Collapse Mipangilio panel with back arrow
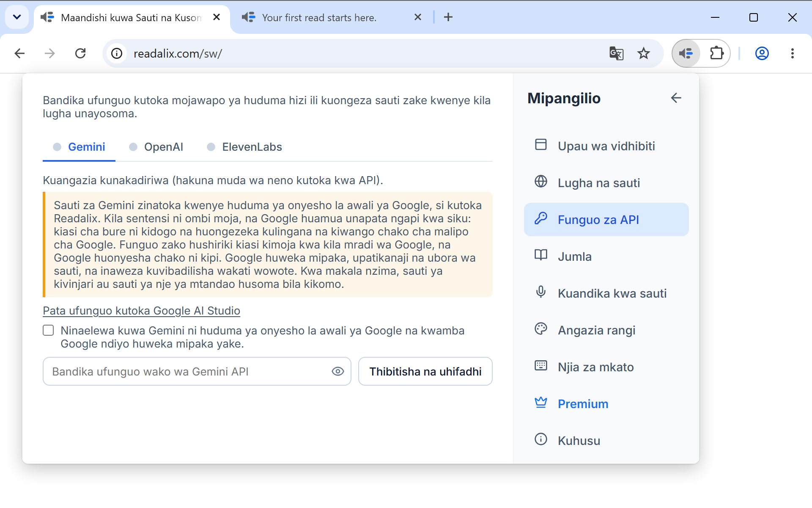 [676, 98]
